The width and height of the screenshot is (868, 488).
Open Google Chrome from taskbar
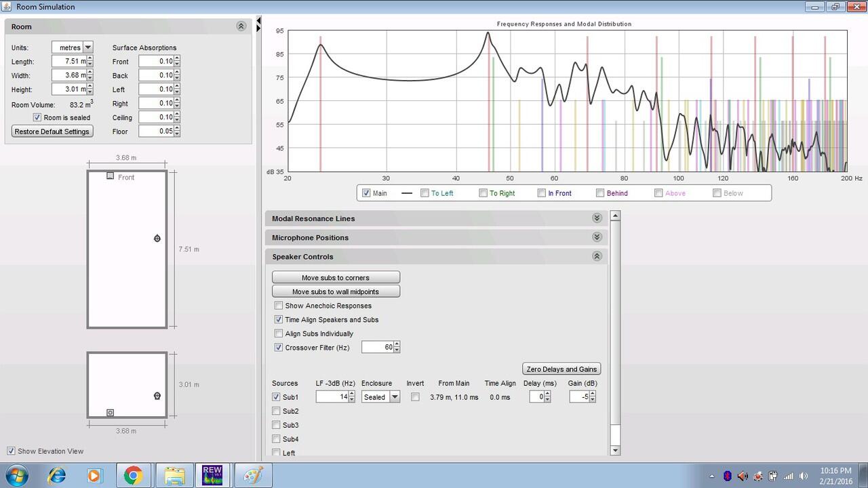click(134, 476)
